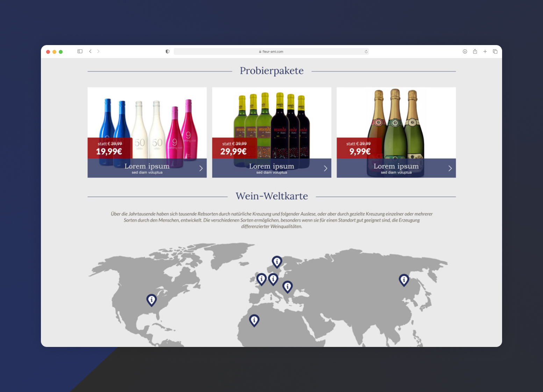Click the fleur-ami.com address bar
The image size is (543, 392).
271,51
